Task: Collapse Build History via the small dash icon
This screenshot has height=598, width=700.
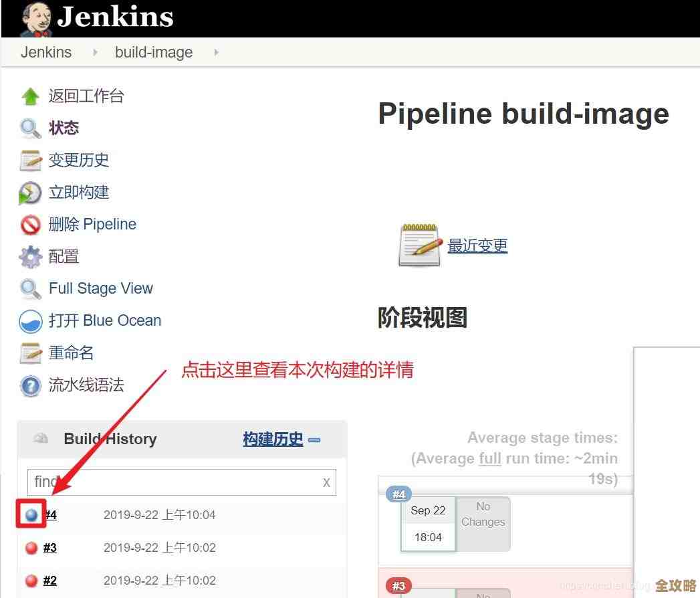Action: click(314, 441)
